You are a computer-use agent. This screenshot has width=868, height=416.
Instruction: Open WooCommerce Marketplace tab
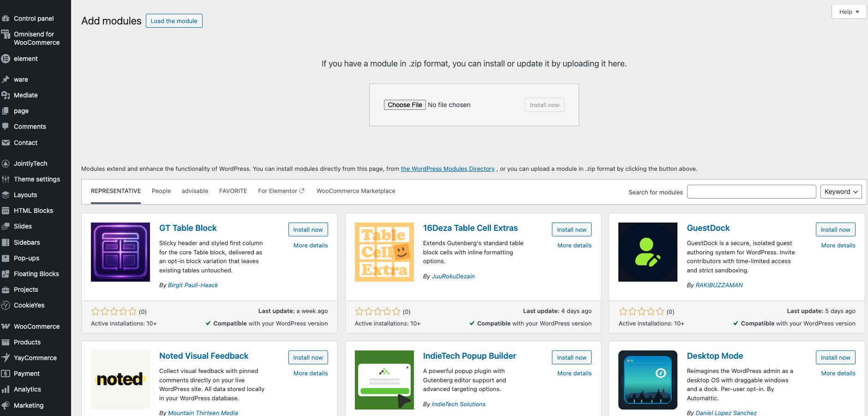(x=356, y=191)
